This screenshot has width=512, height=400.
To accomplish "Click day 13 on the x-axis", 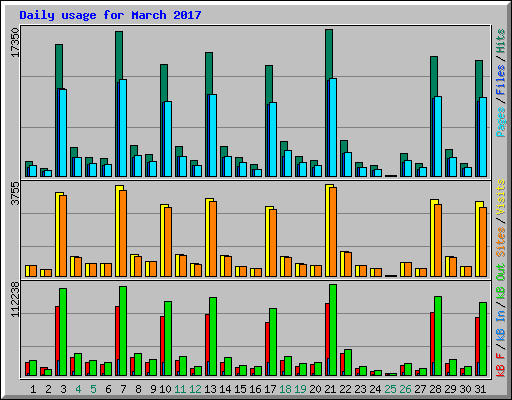I will pos(210,389).
